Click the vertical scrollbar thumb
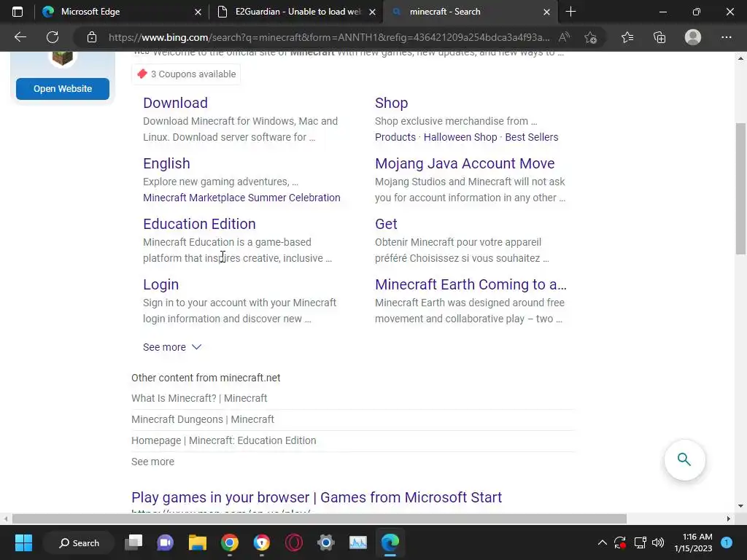Image resolution: width=747 pixels, height=560 pixels. point(741,189)
